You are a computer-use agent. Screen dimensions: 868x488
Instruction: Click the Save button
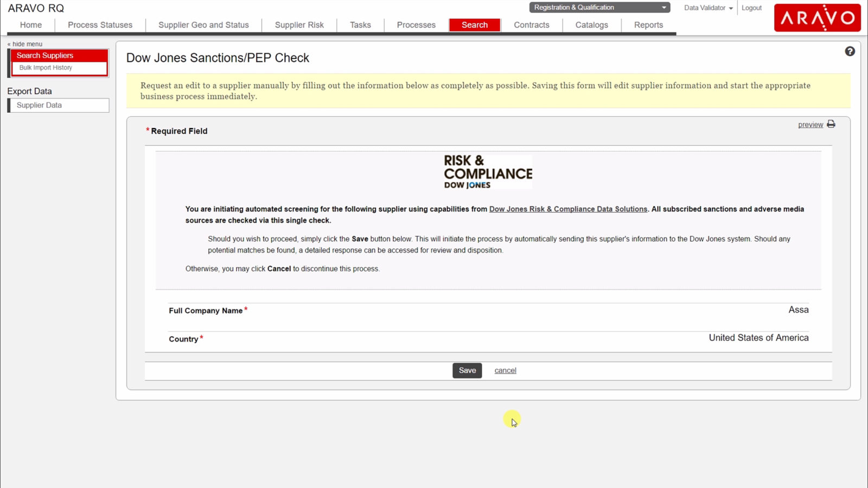point(467,370)
